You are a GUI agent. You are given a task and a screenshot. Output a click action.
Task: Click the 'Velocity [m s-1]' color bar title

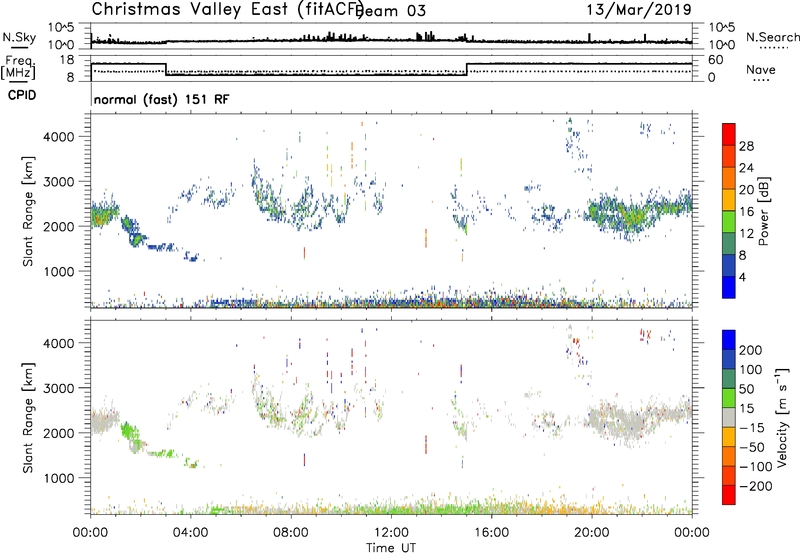[781, 417]
